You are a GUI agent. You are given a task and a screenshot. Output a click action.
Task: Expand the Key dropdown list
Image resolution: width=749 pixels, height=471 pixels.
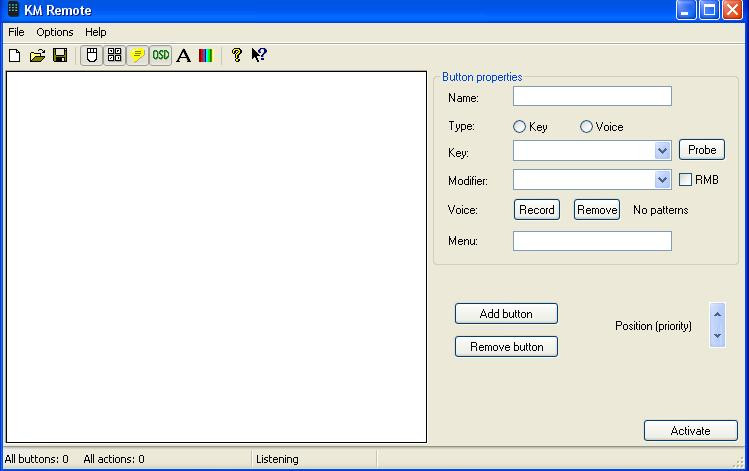click(x=662, y=151)
